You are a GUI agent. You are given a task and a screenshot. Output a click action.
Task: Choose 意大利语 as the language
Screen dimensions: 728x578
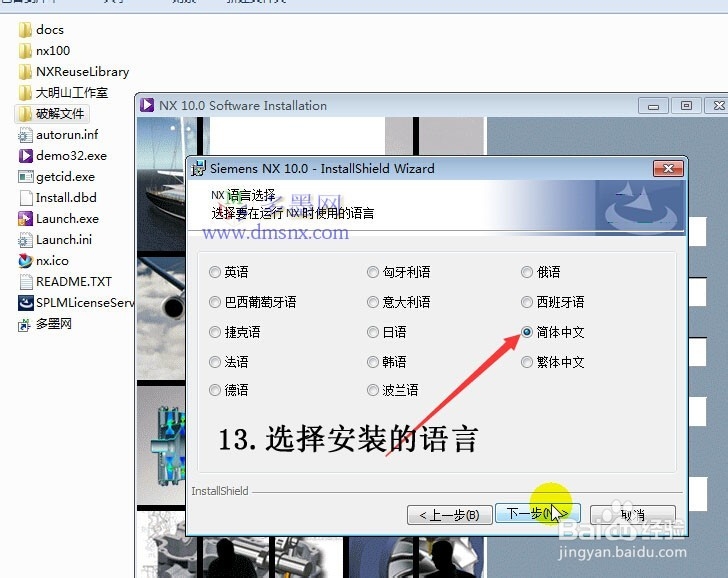click(373, 302)
